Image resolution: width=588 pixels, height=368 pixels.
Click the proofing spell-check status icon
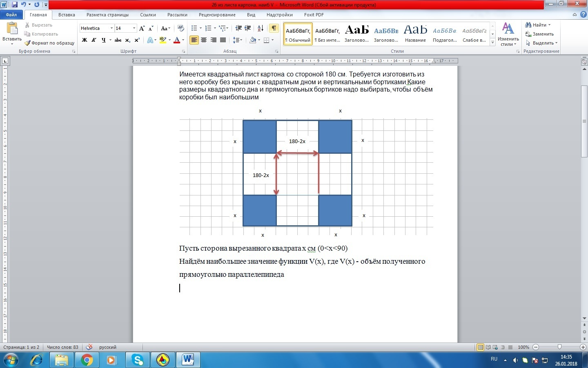click(89, 347)
